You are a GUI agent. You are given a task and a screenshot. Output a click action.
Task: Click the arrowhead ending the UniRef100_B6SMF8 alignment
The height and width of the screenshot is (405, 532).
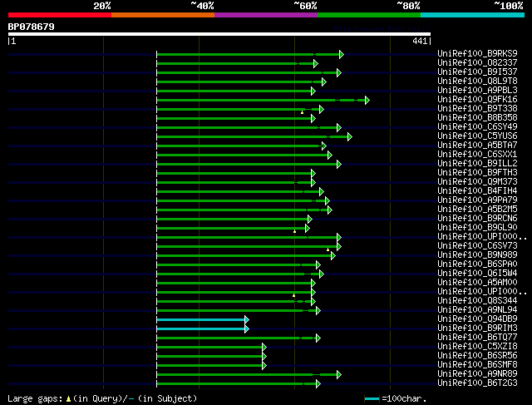point(264,366)
